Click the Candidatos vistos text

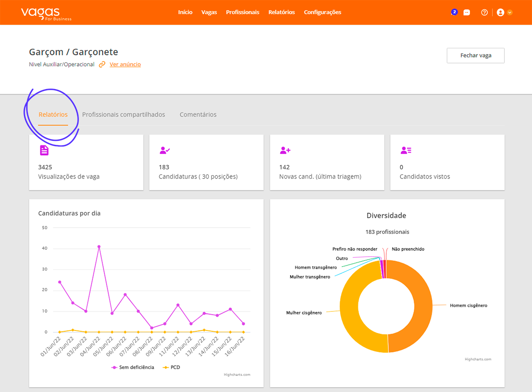[425, 176]
